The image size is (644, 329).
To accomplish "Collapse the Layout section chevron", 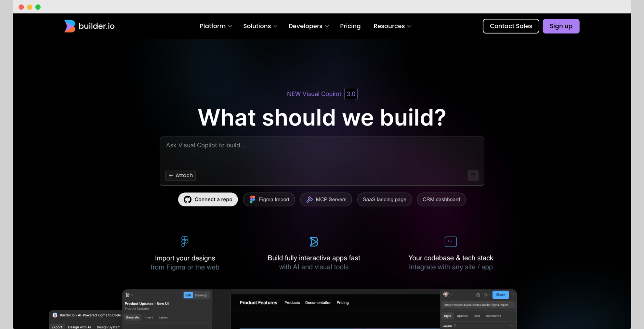I will [x=512, y=326].
